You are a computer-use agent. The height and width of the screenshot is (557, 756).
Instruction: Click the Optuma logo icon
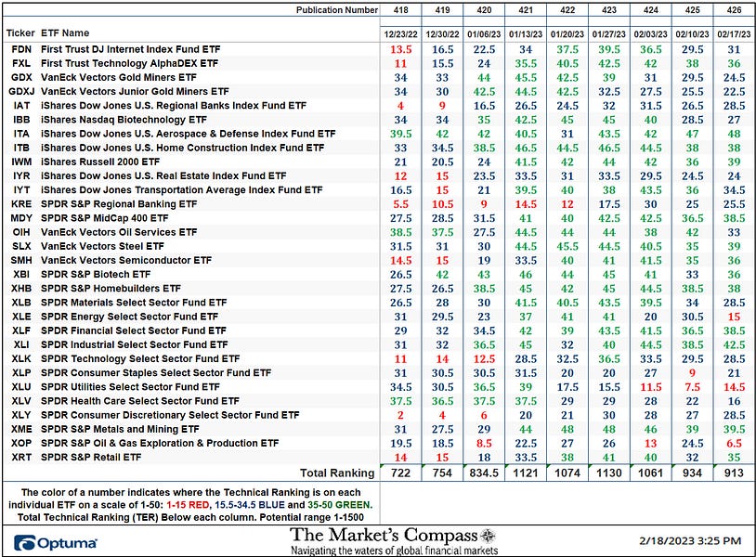click(x=24, y=542)
